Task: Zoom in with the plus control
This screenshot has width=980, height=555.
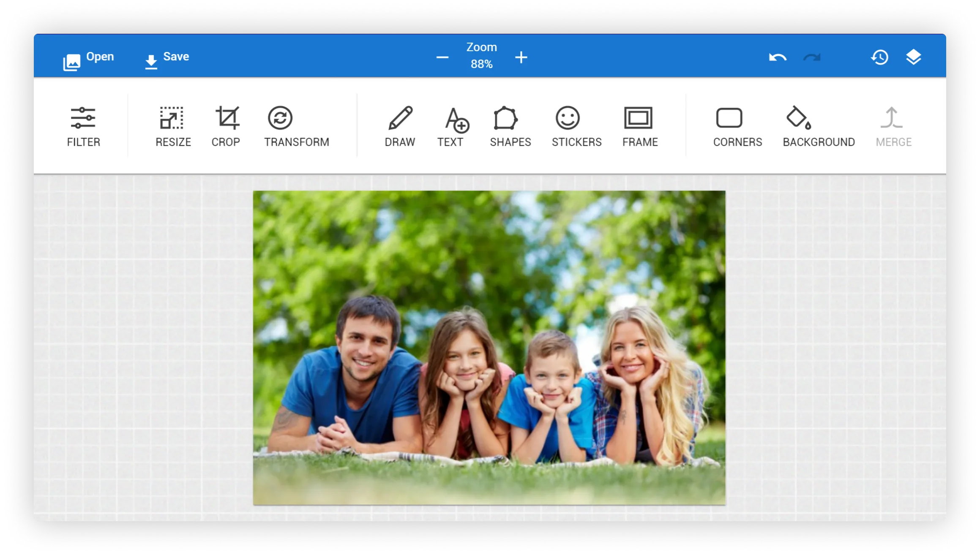Action: (521, 57)
